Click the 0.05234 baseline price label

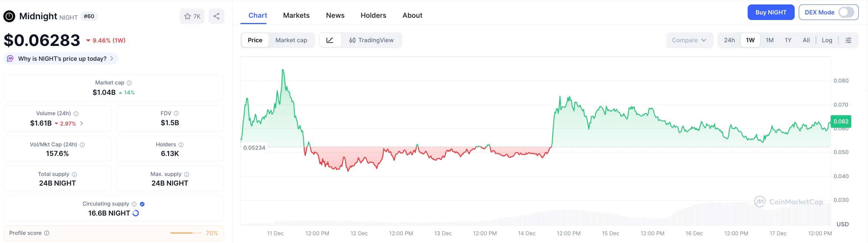[x=254, y=147]
